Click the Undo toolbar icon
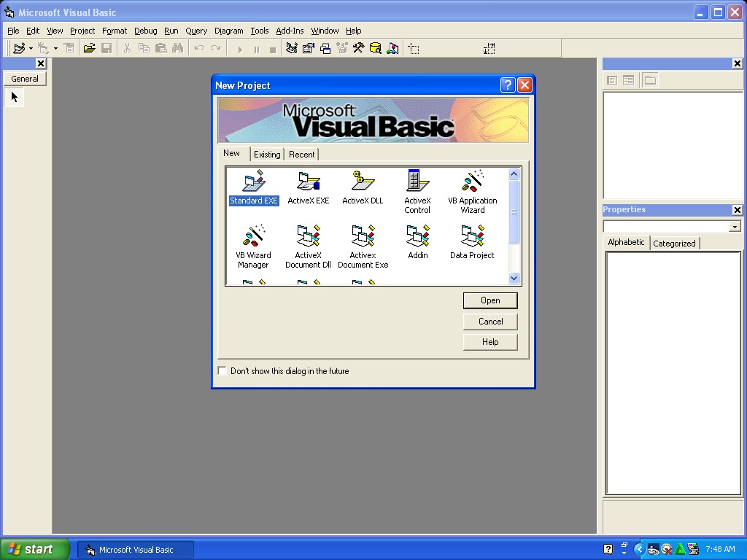Image resolution: width=747 pixels, height=560 pixels. (199, 48)
